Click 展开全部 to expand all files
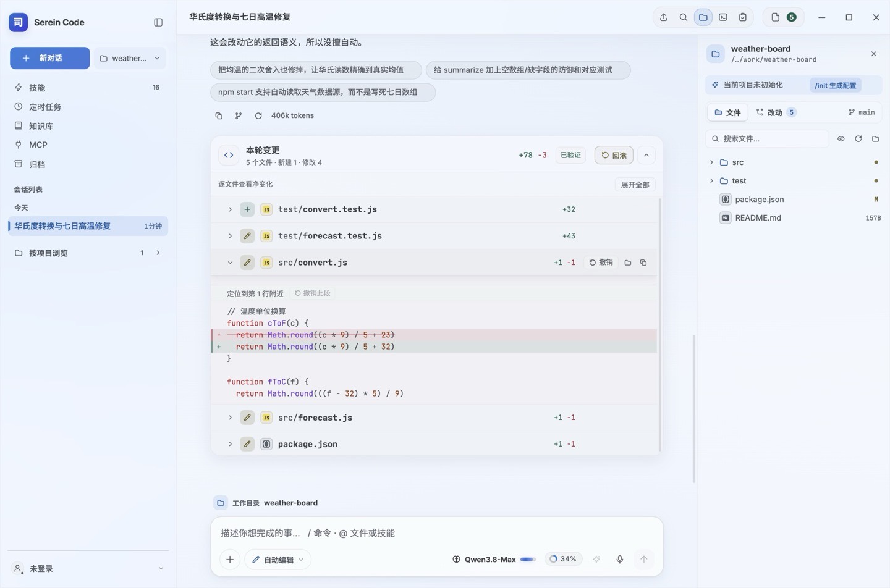Viewport: 890px width, 588px height. coord(635,185)
